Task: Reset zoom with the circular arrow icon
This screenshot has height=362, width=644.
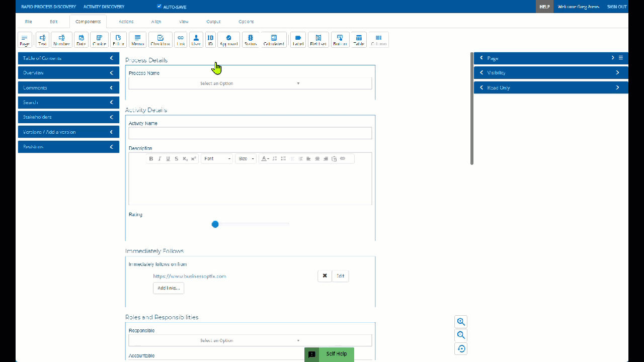Action: [x=461, y=348]
